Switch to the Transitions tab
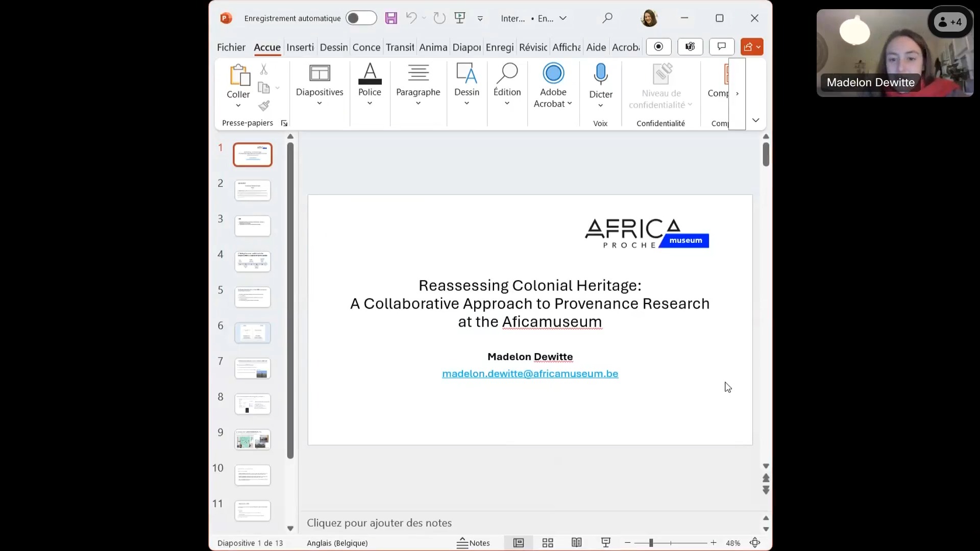This screenshot has height=551, width=980. tap(400, 47)
